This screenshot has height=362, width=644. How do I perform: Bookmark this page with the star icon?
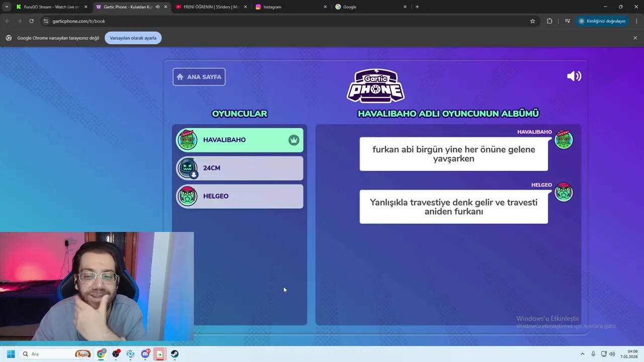tap(532, 21)
